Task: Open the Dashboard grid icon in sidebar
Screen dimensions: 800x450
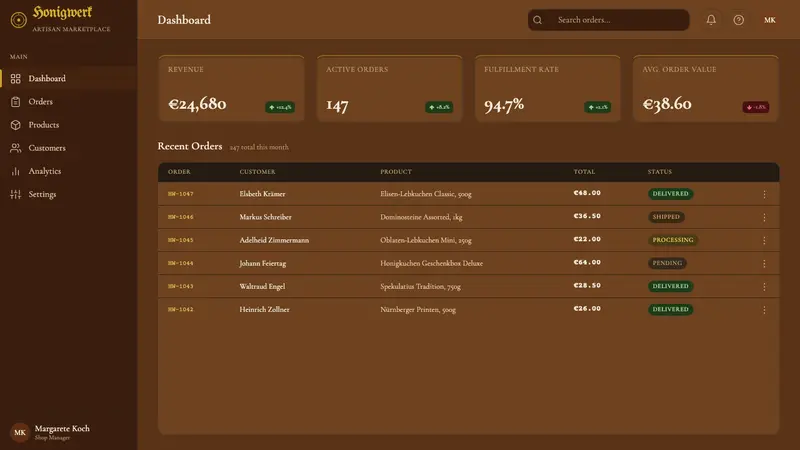Action: point(16,79)
